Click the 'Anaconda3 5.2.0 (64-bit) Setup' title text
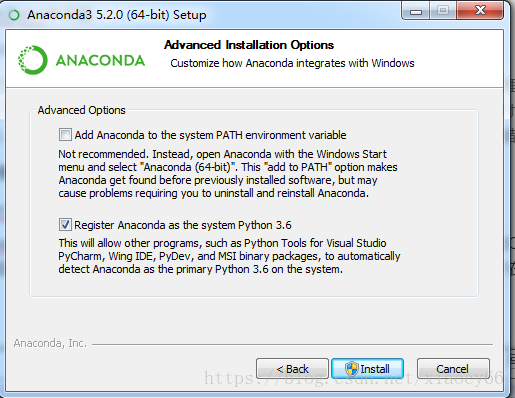 tap(117, 15)
